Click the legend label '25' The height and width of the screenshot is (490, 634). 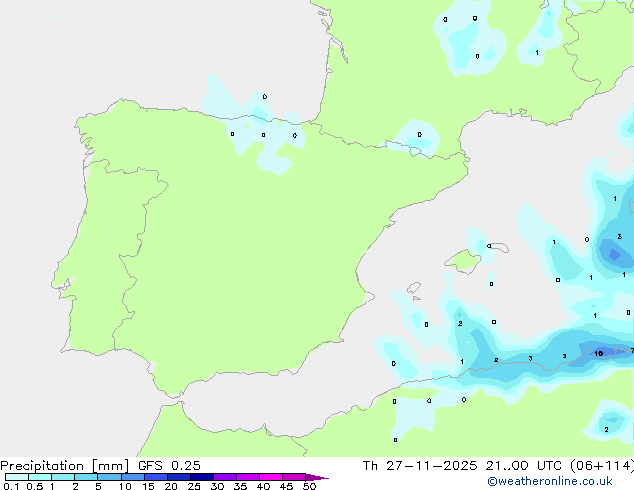click(x=194, y=486)
